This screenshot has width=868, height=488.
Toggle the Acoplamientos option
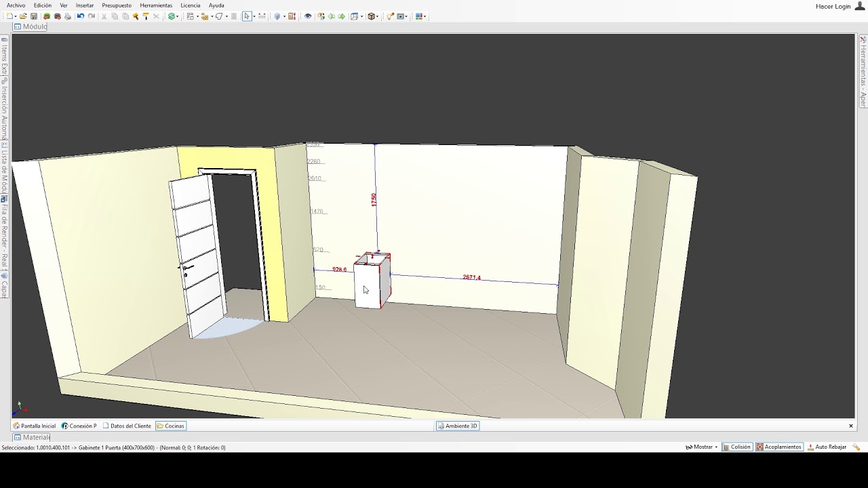click(x=779, y=447)
